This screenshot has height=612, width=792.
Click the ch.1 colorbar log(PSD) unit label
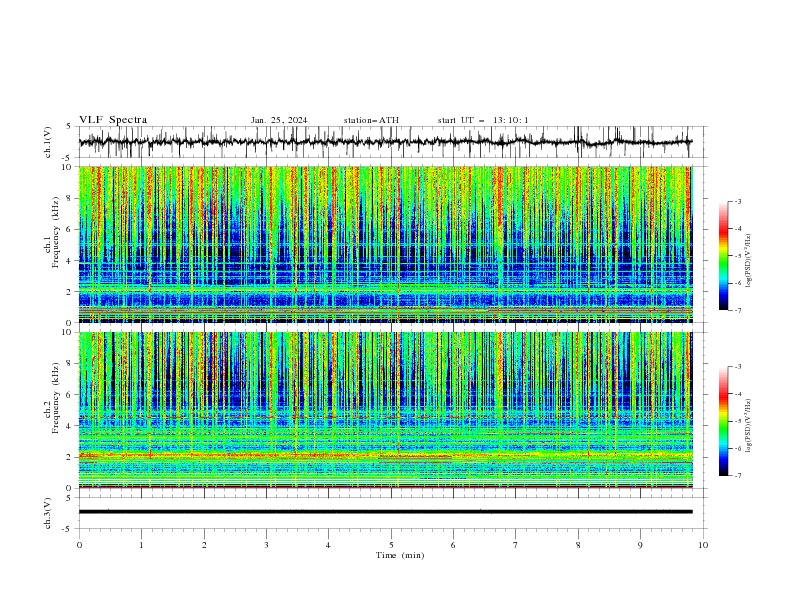[749, 261]
